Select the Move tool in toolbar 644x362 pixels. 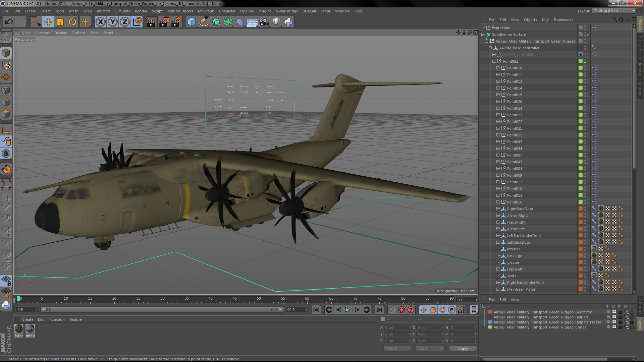[x=48, y=22]
